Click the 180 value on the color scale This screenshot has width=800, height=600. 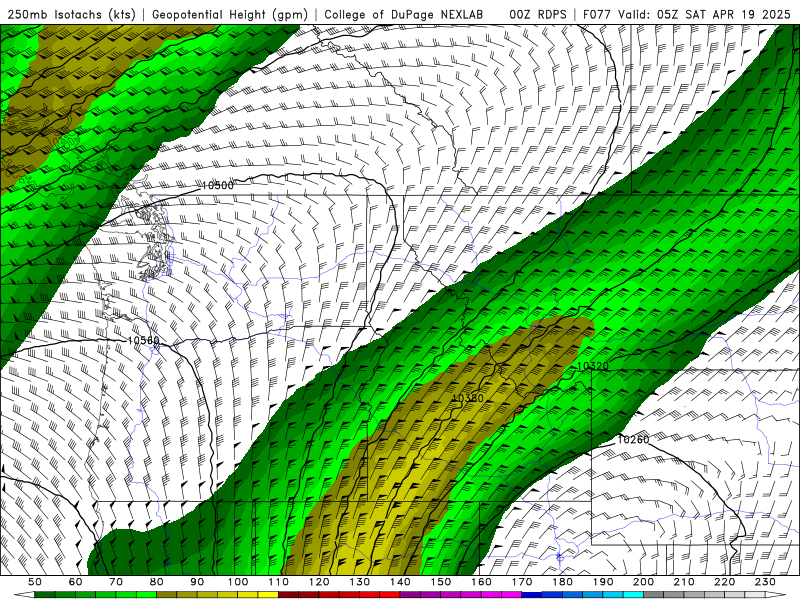click(x=562, y=582)
